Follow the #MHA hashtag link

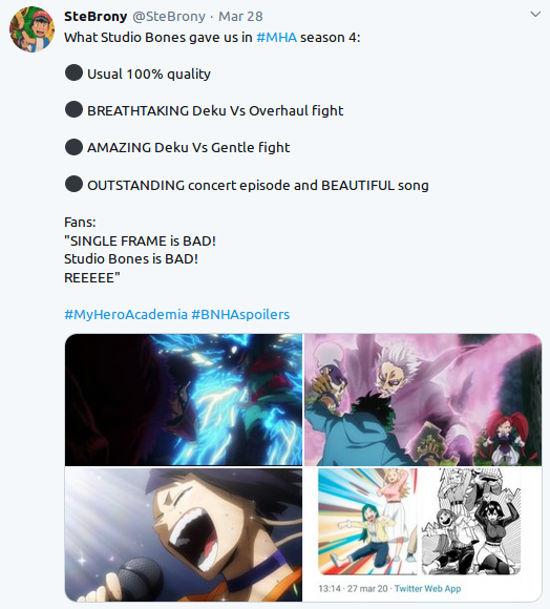(277, 37)
